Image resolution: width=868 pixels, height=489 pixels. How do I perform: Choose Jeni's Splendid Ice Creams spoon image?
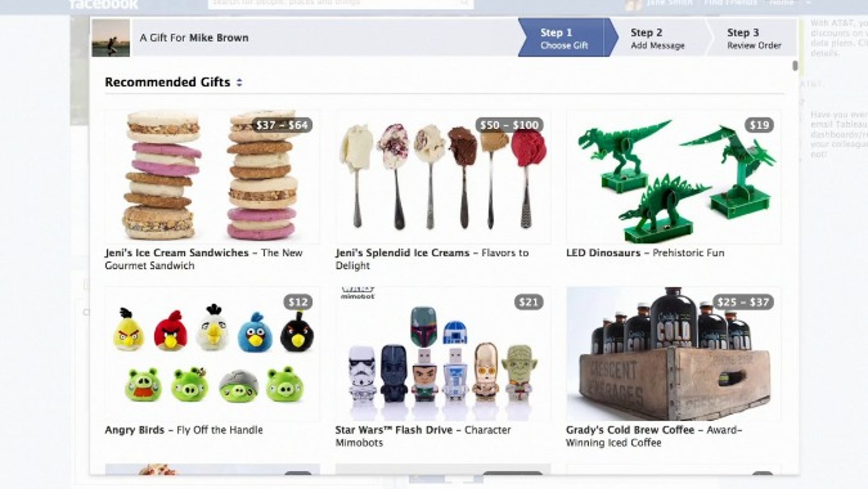[x=443, y=177]
